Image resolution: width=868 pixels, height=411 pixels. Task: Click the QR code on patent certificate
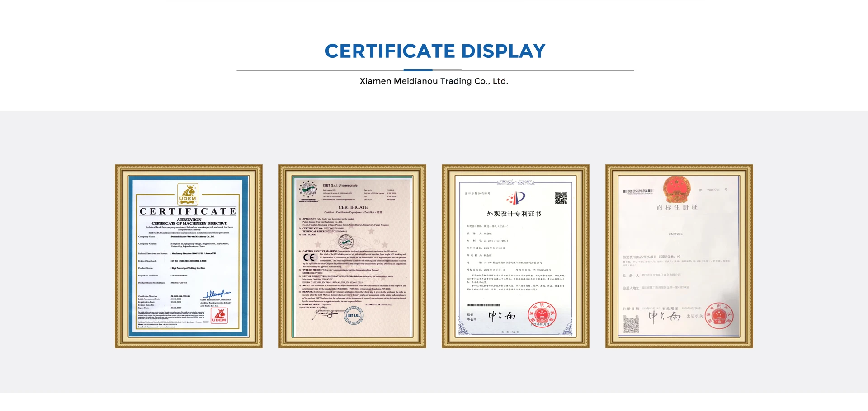point(561,198)
